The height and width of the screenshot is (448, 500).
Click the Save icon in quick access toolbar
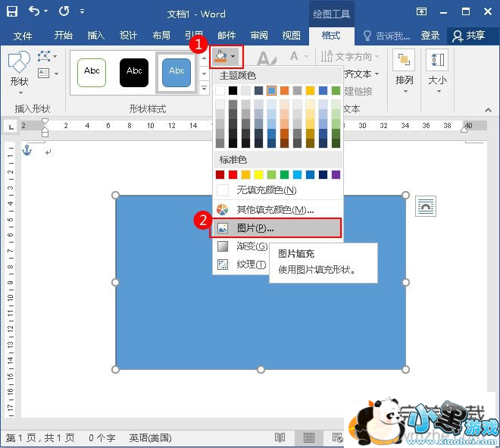(x=11, y=12)
